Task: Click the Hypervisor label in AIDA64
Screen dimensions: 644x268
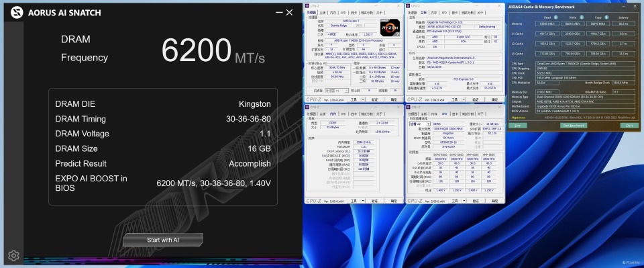Action: (519, 118)
